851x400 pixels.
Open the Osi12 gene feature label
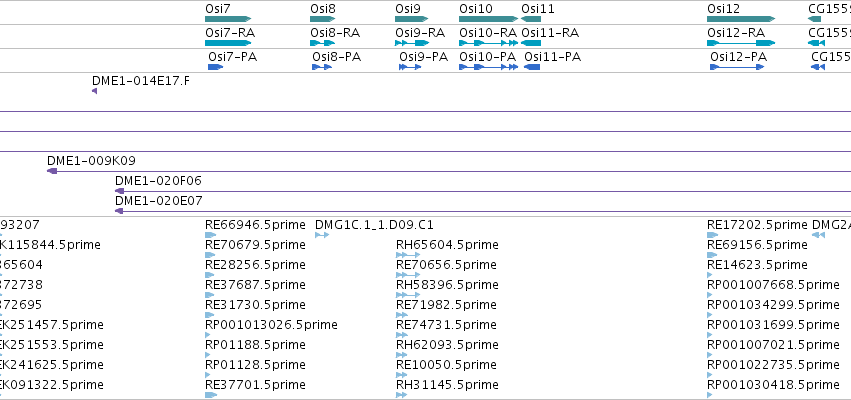tap(723, 9)
